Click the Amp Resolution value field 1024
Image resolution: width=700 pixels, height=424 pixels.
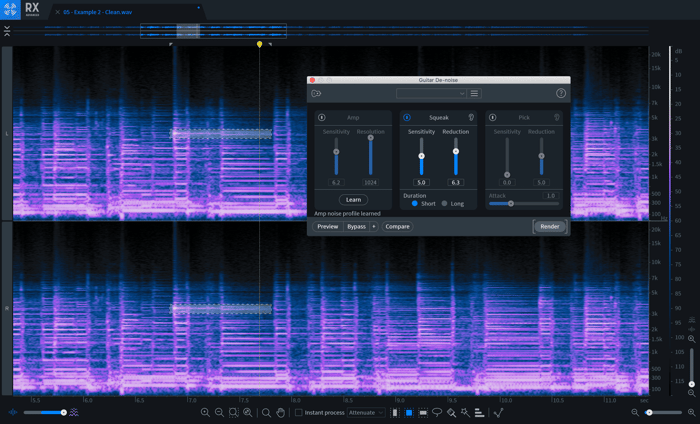point(370,183)
